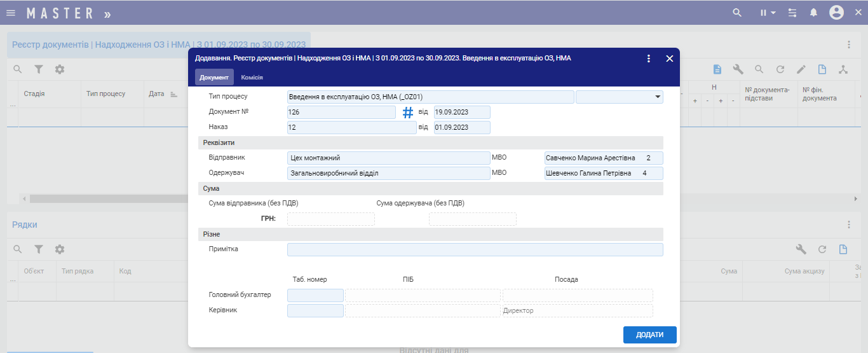This screenshot has height=353, width=868.
Task: Click the refresh icon in registry toolbar
Action: click(780, 69)
